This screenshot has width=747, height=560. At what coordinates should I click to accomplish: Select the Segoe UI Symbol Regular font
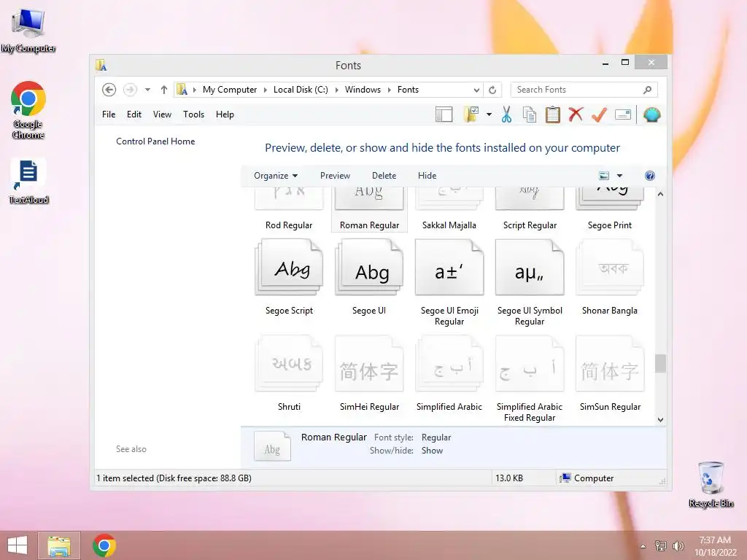pos(530,283)
